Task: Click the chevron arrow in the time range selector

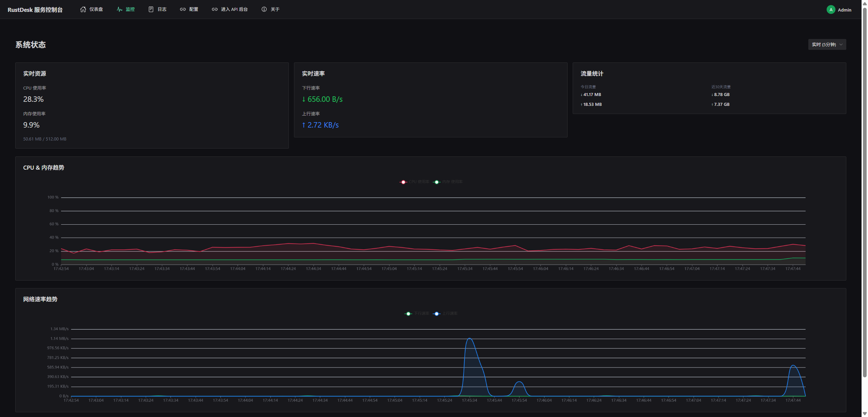Action: pos(841,44)
